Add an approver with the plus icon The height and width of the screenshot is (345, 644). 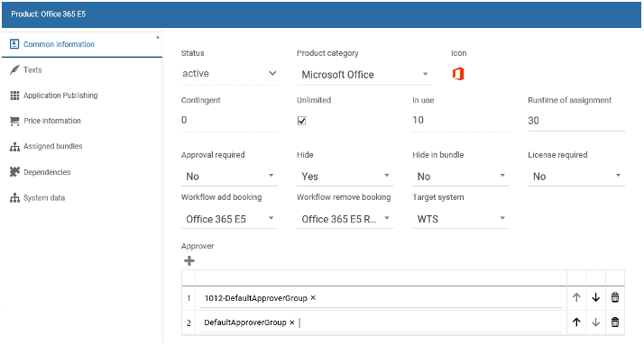(x=189, y=260)
